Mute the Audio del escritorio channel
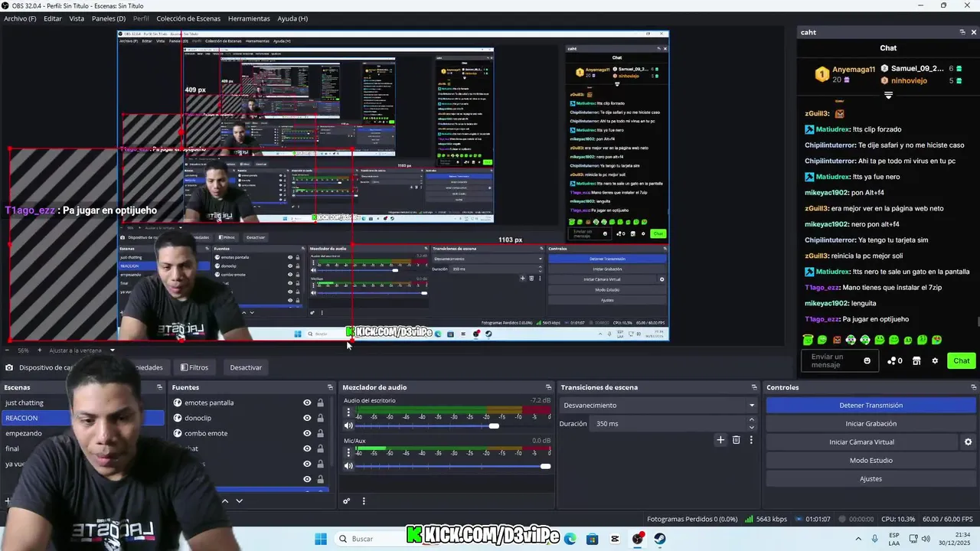The width and height of the screenshot is (980, 551). pyautogui.click(x=348, y=425)
